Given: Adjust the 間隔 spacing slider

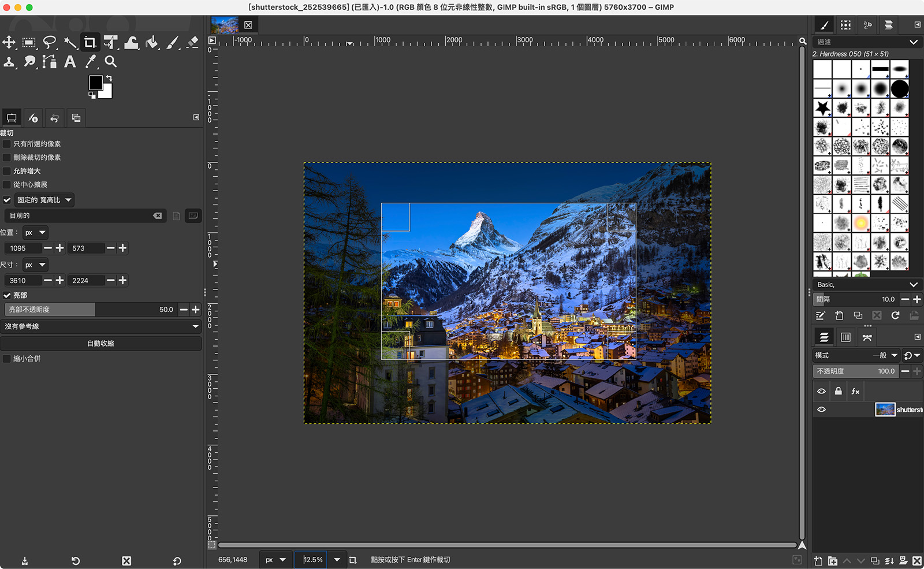Looking at the screenshot, I should 855,299.
